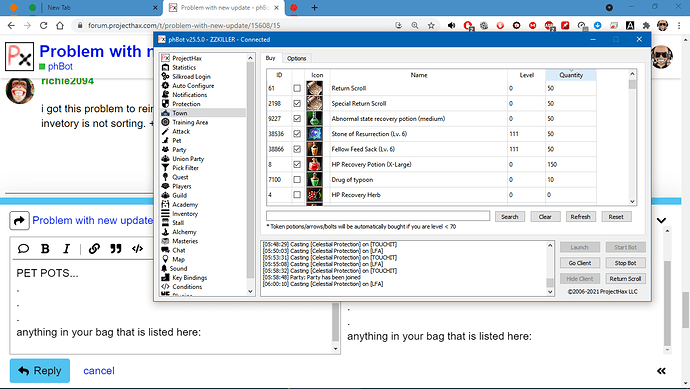This screenshot has width=690, height=389.
Task: Click the Town sidebar icon
Action: tap(165, 113)
